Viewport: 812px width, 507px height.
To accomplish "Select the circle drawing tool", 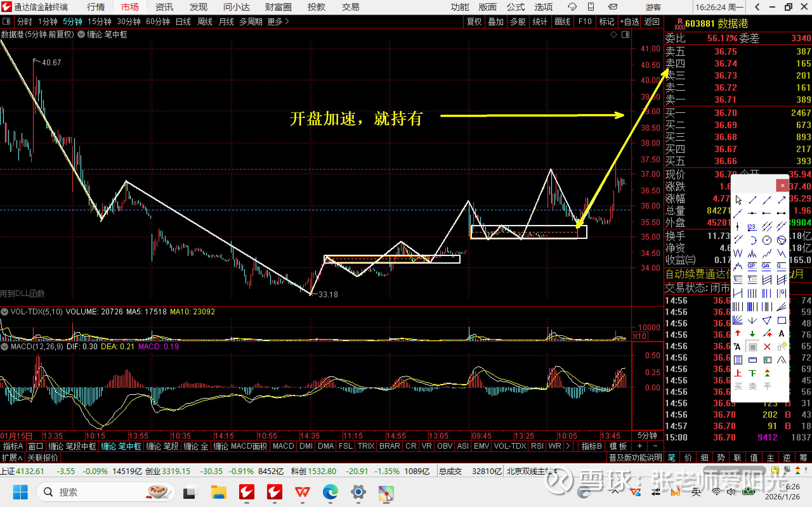I will [767, 240].
